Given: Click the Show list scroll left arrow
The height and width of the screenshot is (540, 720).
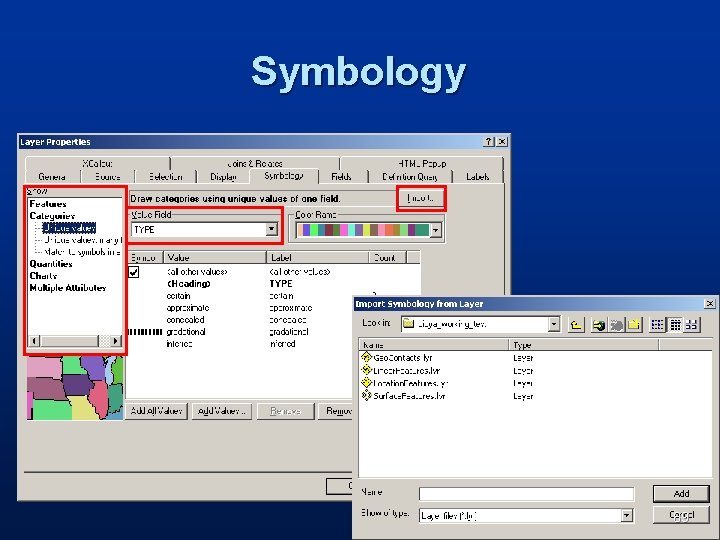Looking at the screenshot, I should 34,341.
